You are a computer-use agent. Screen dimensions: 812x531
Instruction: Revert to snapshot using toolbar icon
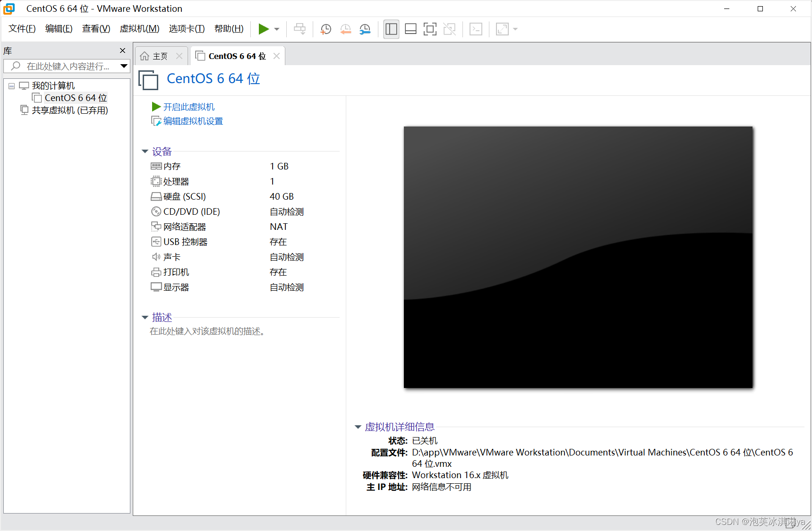(x=345, y=29)
